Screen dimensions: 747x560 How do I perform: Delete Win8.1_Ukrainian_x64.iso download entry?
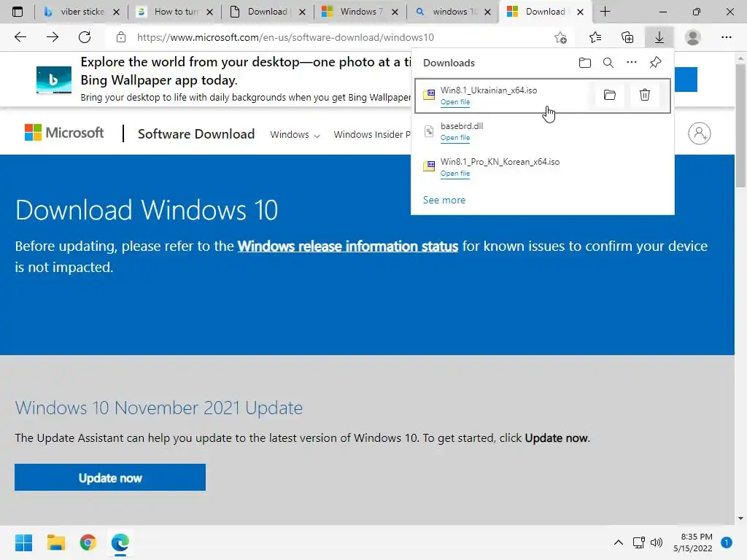point(645,95)
